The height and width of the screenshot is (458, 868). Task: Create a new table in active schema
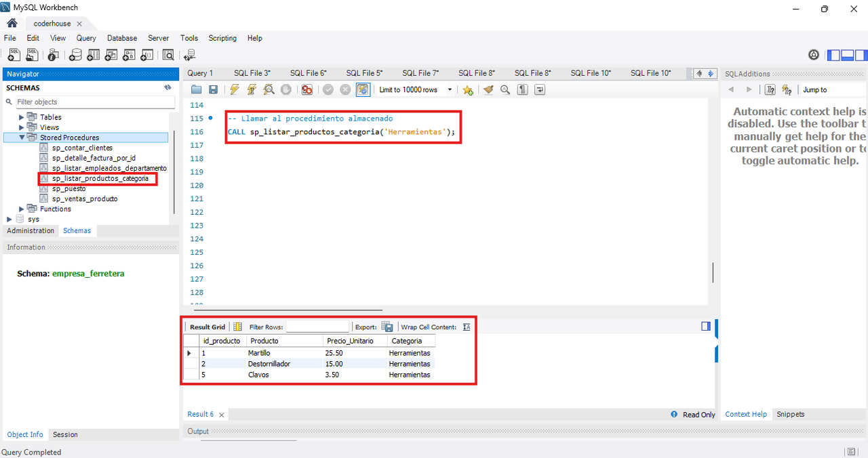tap(94, 55)
